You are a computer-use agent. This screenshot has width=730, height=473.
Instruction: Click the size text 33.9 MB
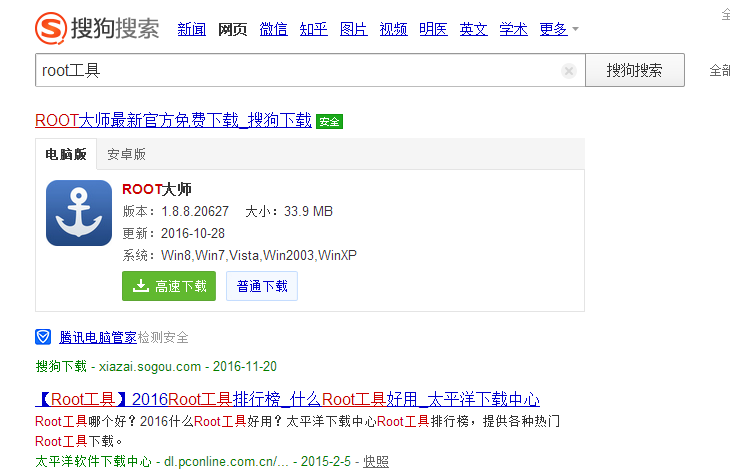[x=308, y=211]
